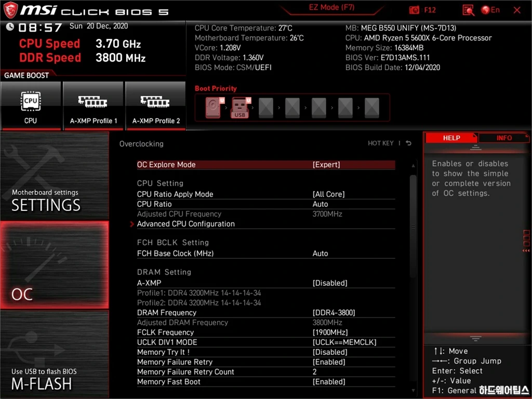Viewport: 532px width, 399px height.
Task: Edit Memory Failure Retry Count value
Action: click(266, 372)
